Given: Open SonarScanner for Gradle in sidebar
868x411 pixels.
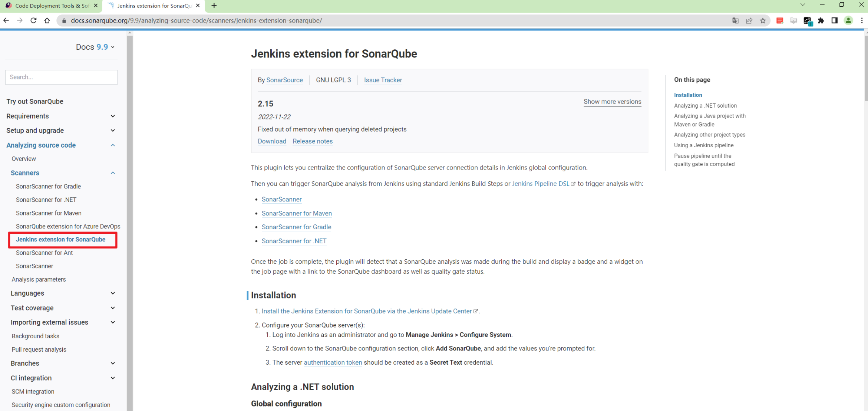Looking at the screenshot, I should point(48,186).
